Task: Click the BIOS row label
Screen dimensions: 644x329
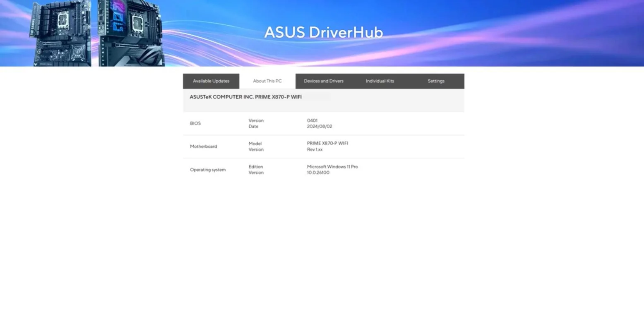Action: [195, 123]
